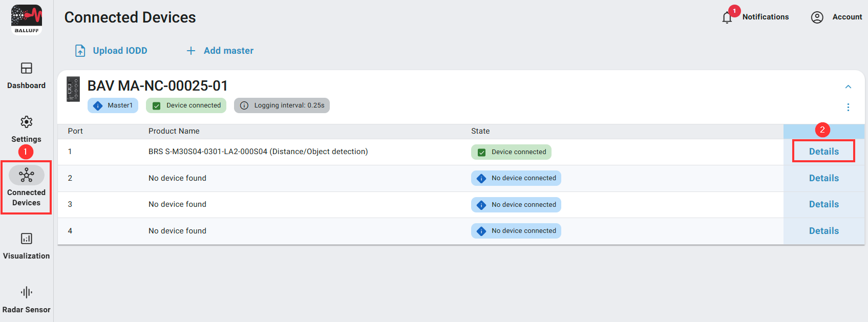Click the State column header
The width and height of the screenshot is (868, 322).
coord(480,131)
